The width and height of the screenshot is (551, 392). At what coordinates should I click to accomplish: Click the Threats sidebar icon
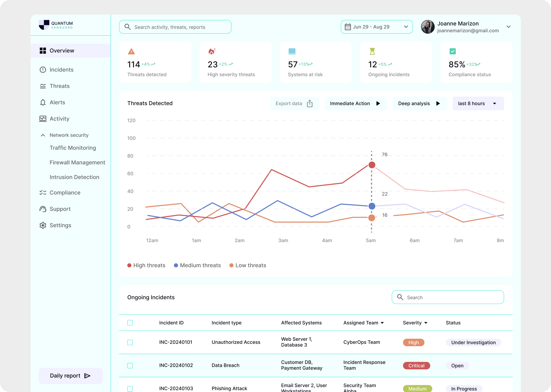click(x=43, y=86)
